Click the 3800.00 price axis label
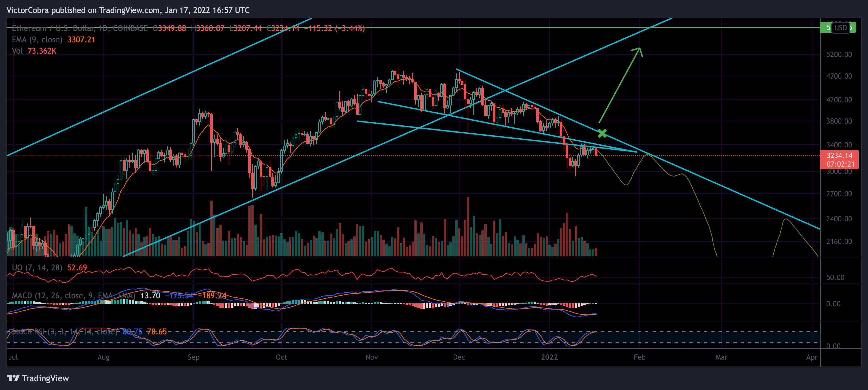Screen dimensions: 868x390 click(x=839, y=121)
